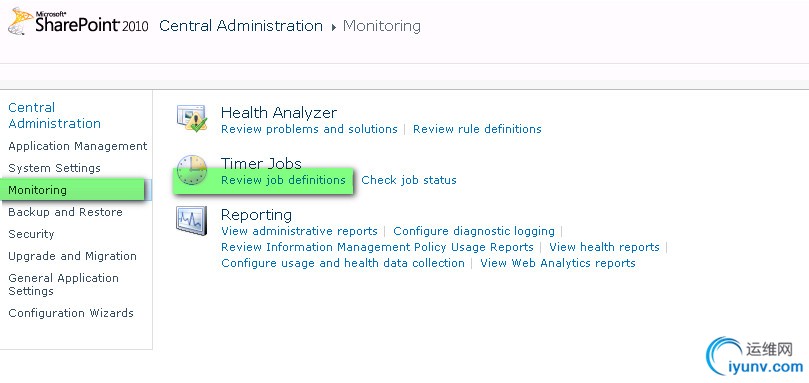Select Application Management in the sidebar
The height and width of the screenshot is (383, 809).
point(78,146)
